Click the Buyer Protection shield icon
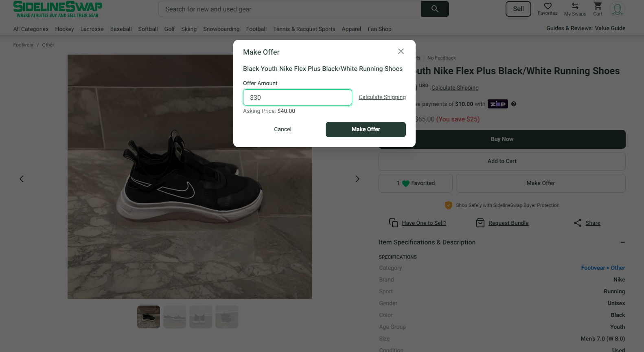Viewport: 644px width, 352px height. [x=449, y=205]
